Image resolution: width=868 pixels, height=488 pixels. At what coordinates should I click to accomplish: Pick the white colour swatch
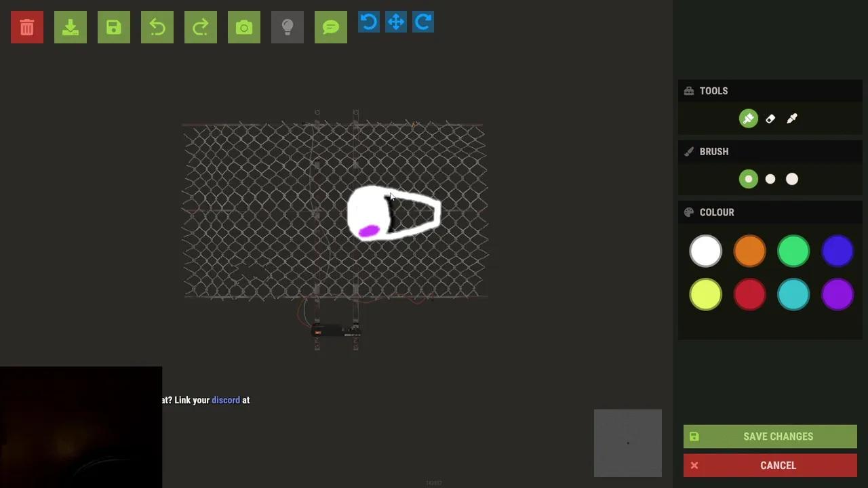tap(706, 251)
